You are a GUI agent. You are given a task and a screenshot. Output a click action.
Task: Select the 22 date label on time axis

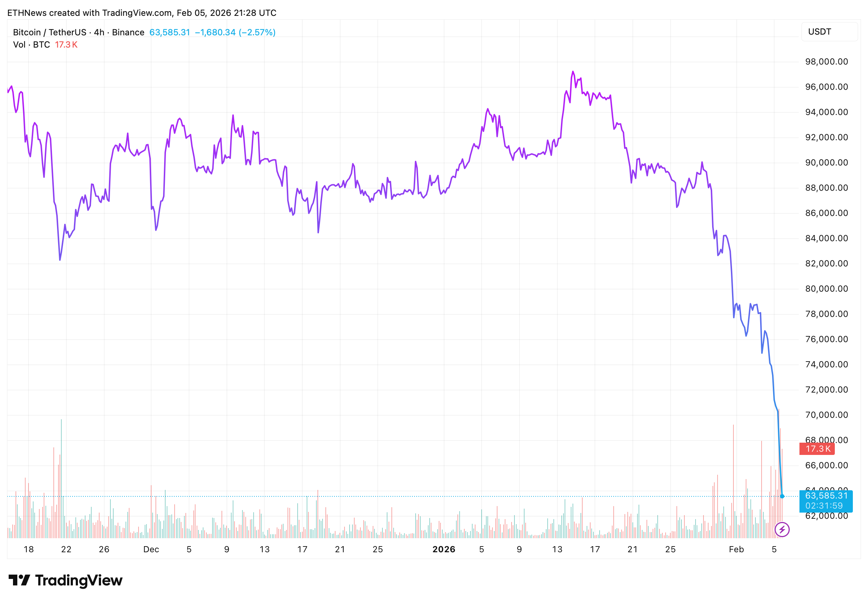point(66,549)
